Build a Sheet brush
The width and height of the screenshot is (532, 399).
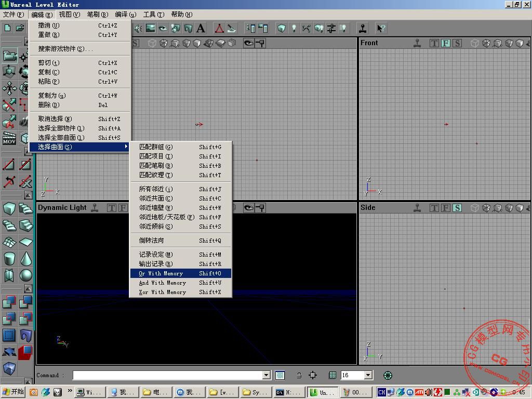pos(25,242)
